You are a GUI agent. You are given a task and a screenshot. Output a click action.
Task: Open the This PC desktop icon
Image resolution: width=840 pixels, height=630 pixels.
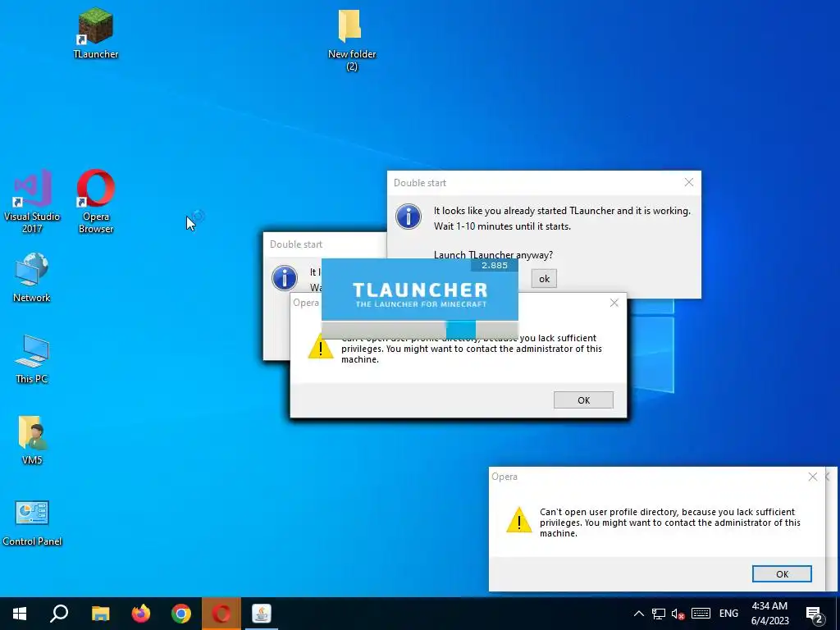tap(32, 359)
